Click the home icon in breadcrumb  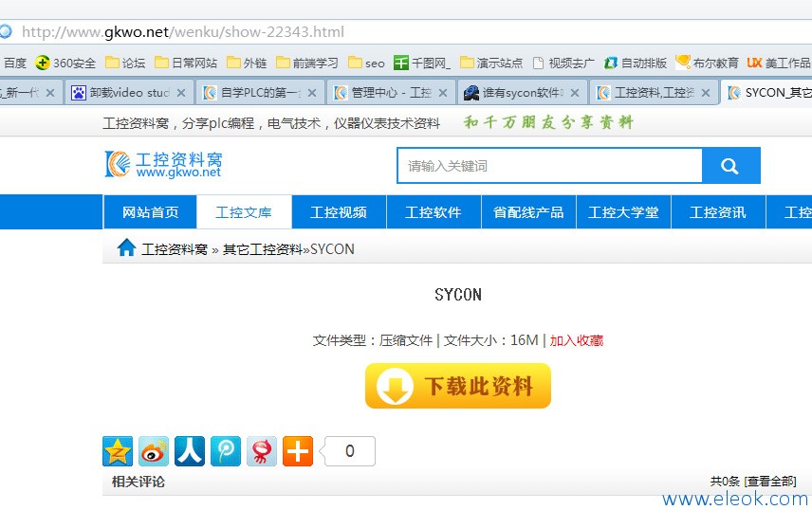[126, 248]
